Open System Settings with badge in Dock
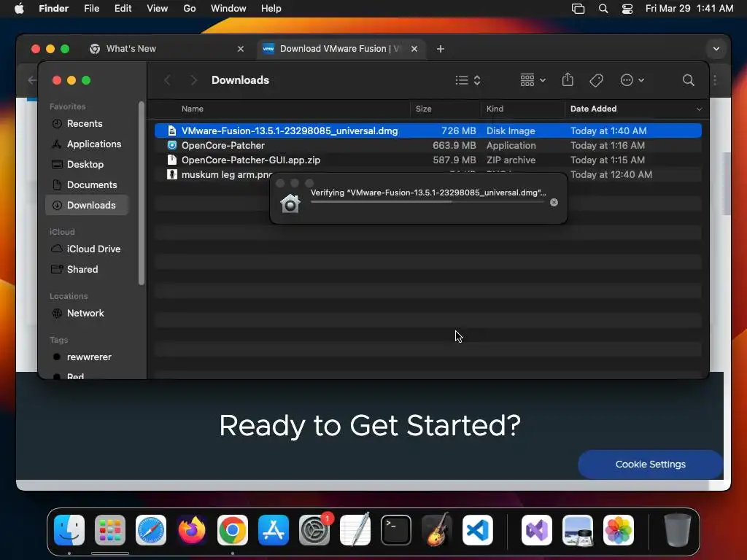 pos(314,530)
